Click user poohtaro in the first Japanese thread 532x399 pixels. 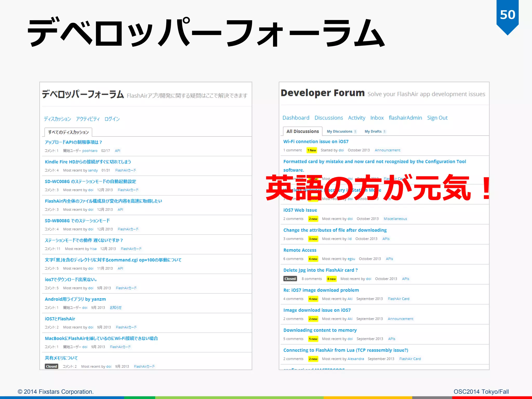tap(90, 151)
